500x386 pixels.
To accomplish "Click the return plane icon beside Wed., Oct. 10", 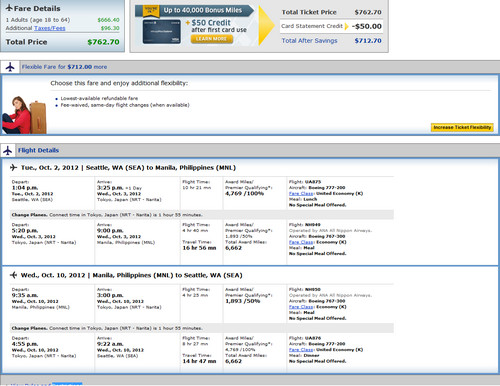I will [x=13, y=275].
